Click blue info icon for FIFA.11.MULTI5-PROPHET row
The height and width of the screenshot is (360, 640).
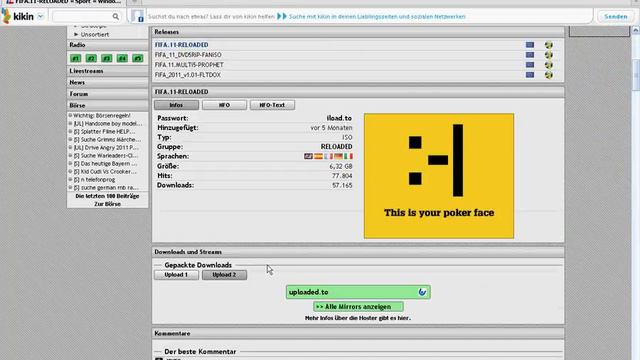coord(530,65)
